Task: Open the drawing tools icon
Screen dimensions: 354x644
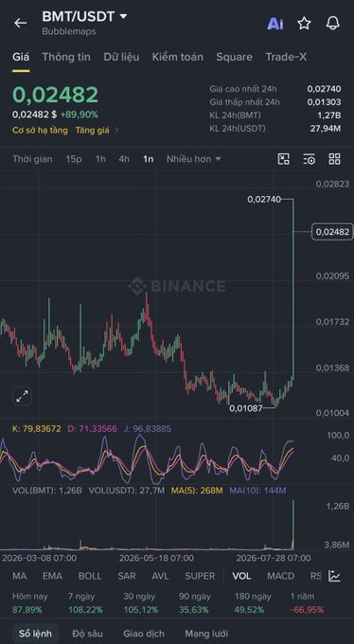Action: click(x=284, y=159)
